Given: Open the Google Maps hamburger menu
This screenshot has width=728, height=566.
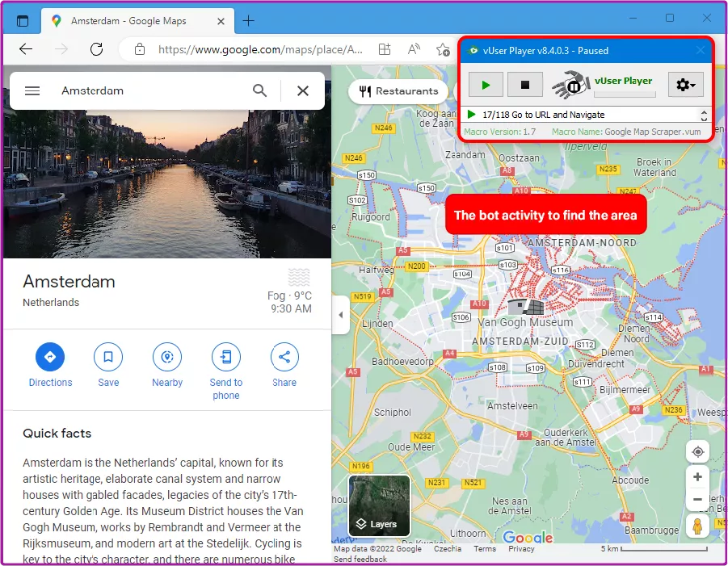Looking at the screenshot, I should (32, 90).
